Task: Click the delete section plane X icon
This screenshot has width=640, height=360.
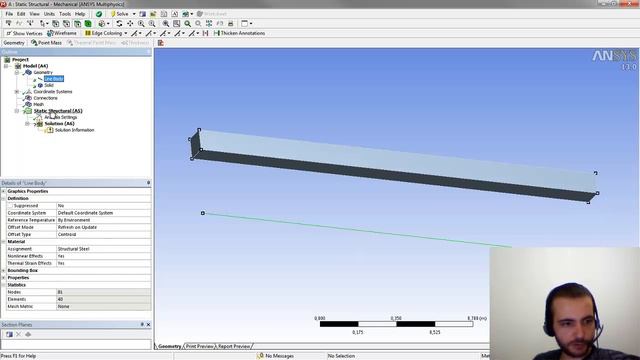Action: [18, 334]
